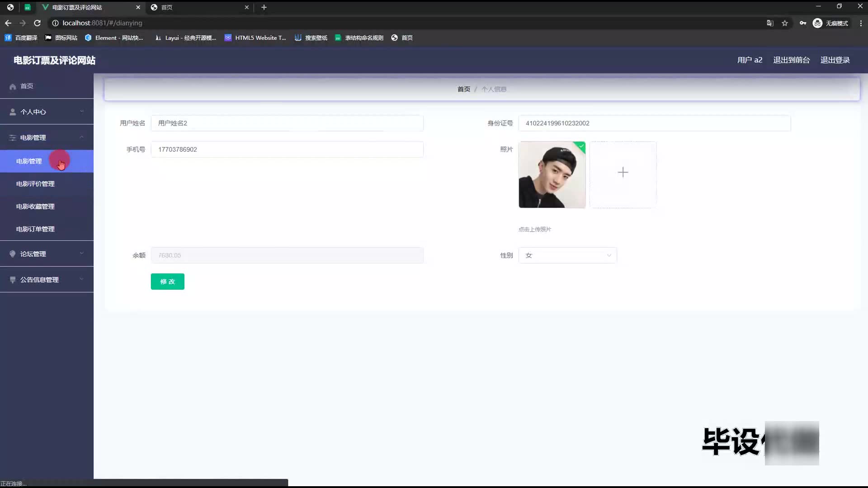Click browser forward arrow

23,23
